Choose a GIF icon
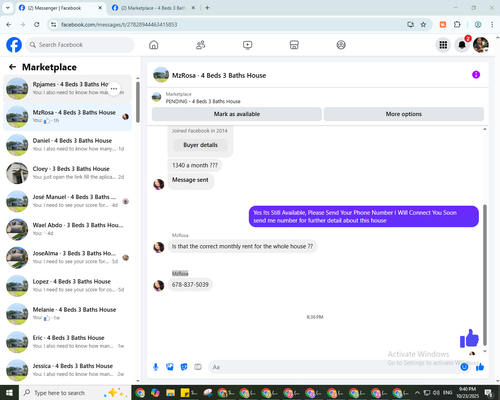The height and width of the screenshot is (400, 500). click(x=198, y=367)
